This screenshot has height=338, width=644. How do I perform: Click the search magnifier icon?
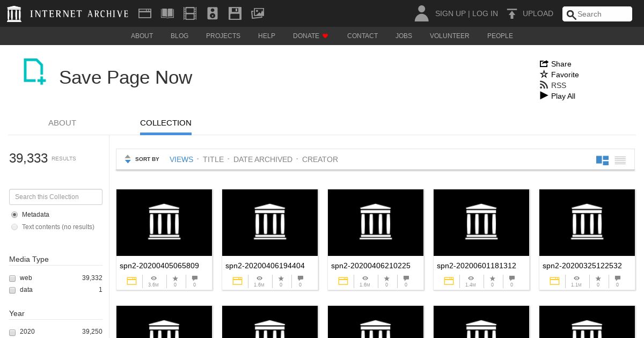tap(571, 14)
